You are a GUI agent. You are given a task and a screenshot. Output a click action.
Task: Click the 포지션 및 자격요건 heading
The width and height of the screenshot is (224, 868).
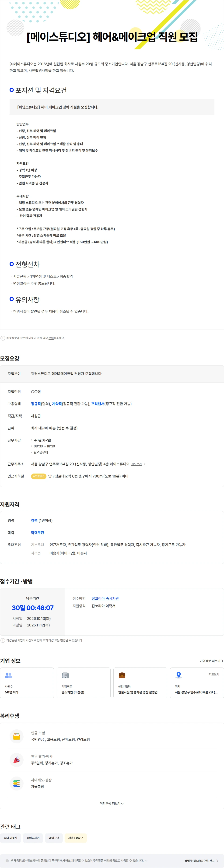pyautogui.click(x=41, y=90)
